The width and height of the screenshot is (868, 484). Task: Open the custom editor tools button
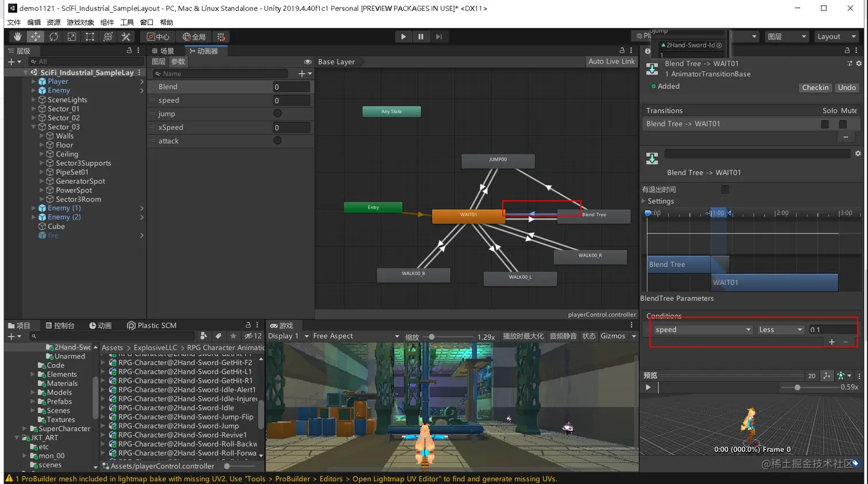126,37
